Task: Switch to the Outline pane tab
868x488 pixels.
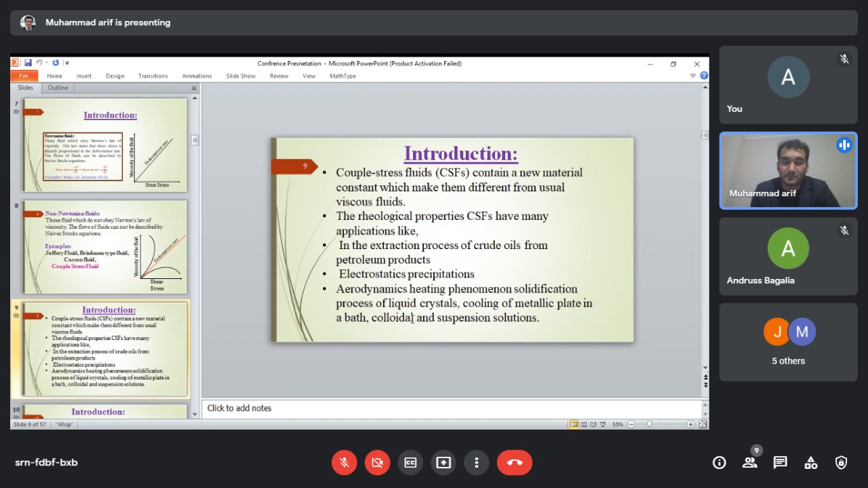Action: [x=58, y=88]
